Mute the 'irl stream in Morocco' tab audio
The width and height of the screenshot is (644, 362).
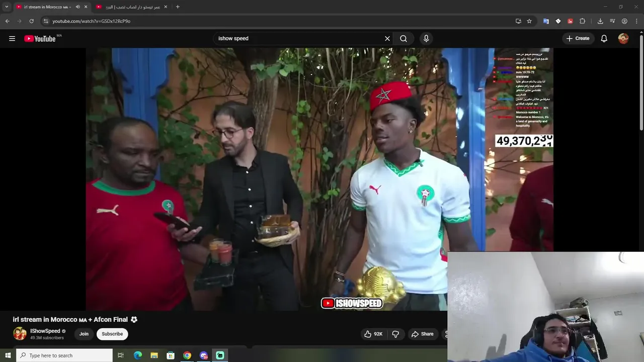[x=77, y=7]
